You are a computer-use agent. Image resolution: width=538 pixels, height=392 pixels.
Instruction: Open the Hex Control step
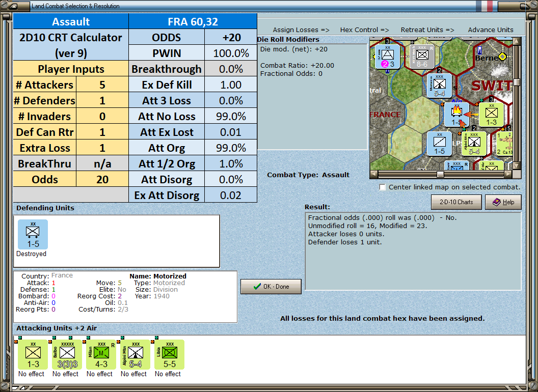click(x=364, y=30)
